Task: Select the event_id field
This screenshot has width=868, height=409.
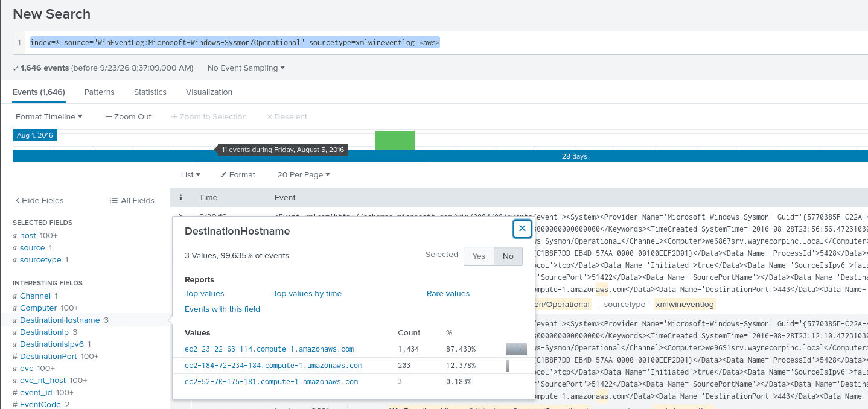Action: click(x=36, y=392)
